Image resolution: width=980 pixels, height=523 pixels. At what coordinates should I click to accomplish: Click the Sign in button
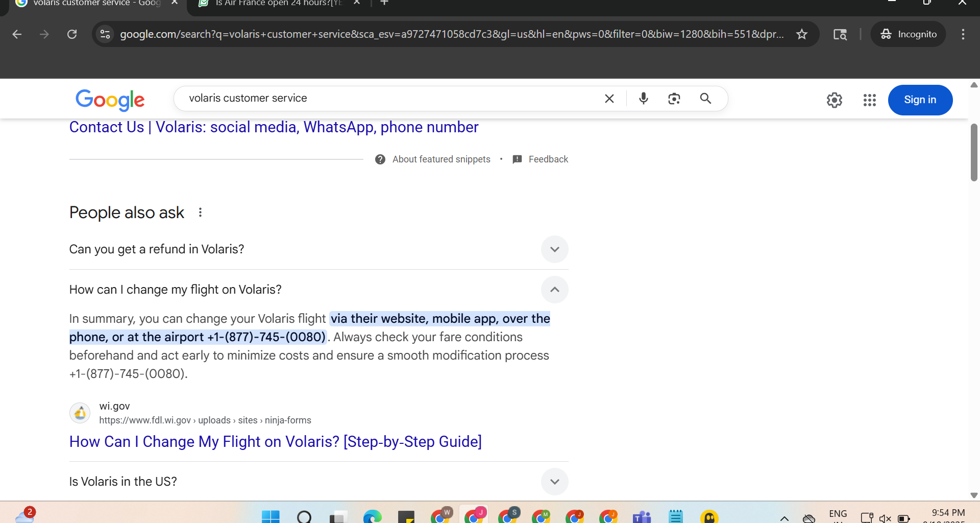pos(920,100)
